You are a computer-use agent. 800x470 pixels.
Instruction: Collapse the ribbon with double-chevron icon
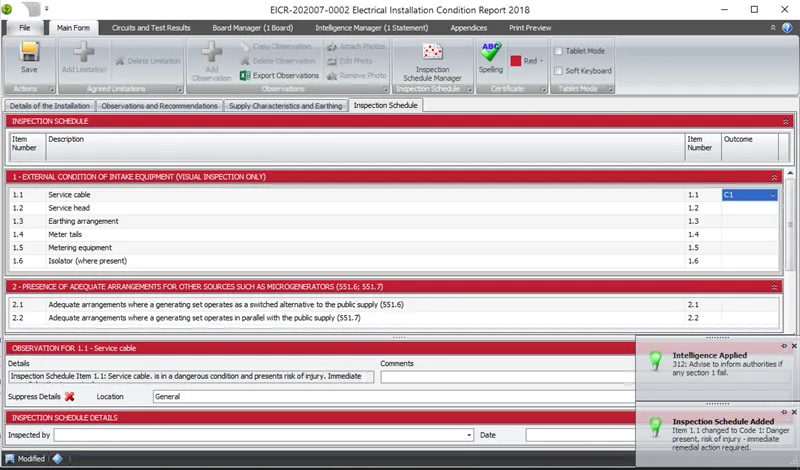tap(773, 28)
